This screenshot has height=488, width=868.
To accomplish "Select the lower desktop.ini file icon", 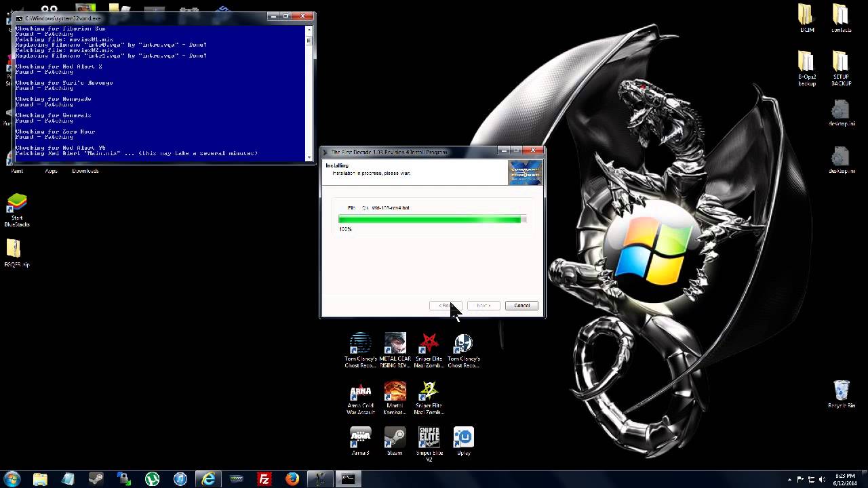I will (841, 160).
